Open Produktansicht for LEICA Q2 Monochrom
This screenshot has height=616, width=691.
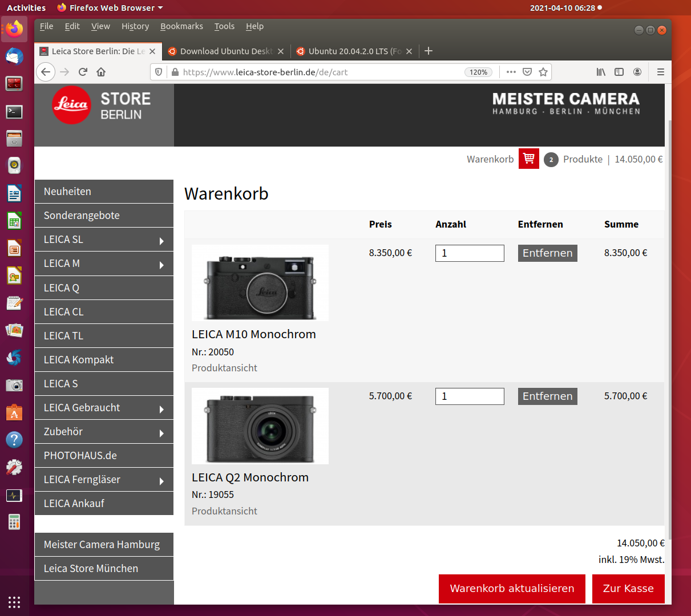coord(224,511)
